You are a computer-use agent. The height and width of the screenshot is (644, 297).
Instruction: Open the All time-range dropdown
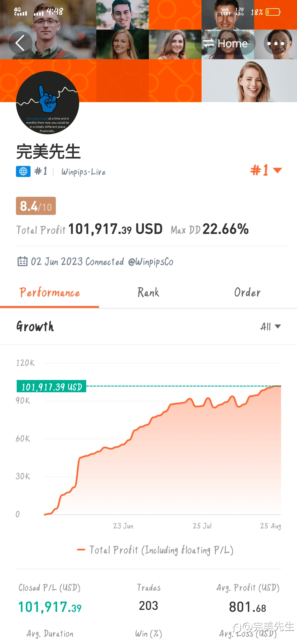270,327
